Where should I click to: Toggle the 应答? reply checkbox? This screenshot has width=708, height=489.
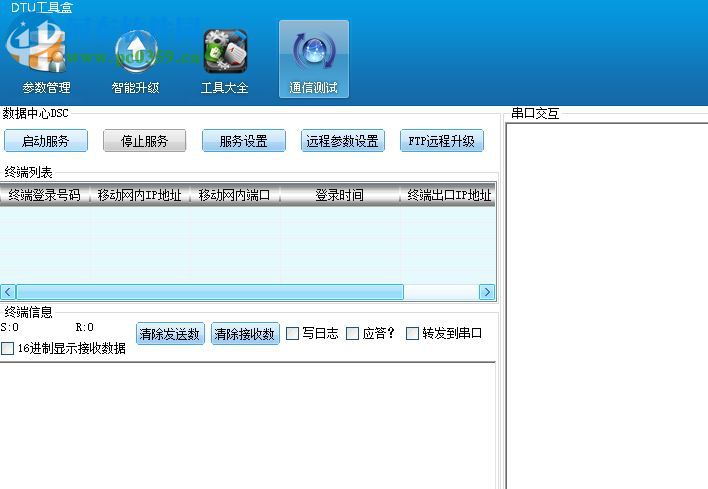click(352, 334)
